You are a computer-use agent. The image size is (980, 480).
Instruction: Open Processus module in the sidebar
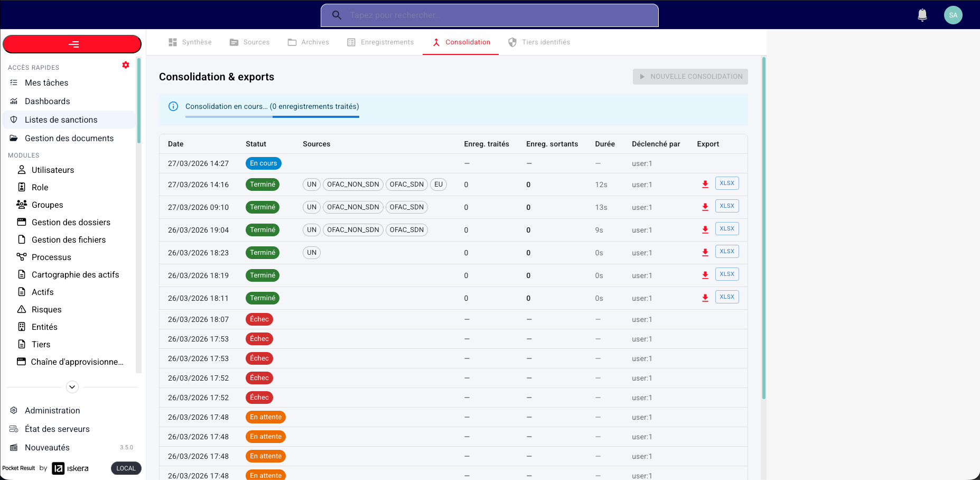coord(51,257)
